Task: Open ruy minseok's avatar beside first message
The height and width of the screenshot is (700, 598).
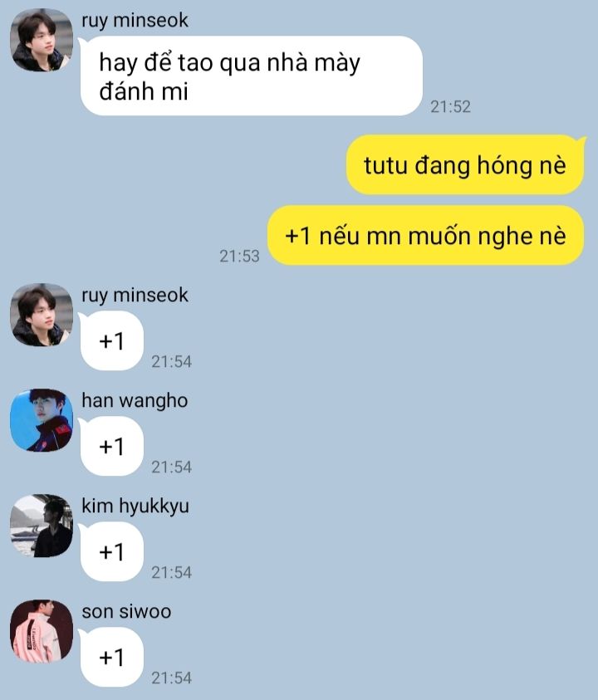Action: point(42,40)
